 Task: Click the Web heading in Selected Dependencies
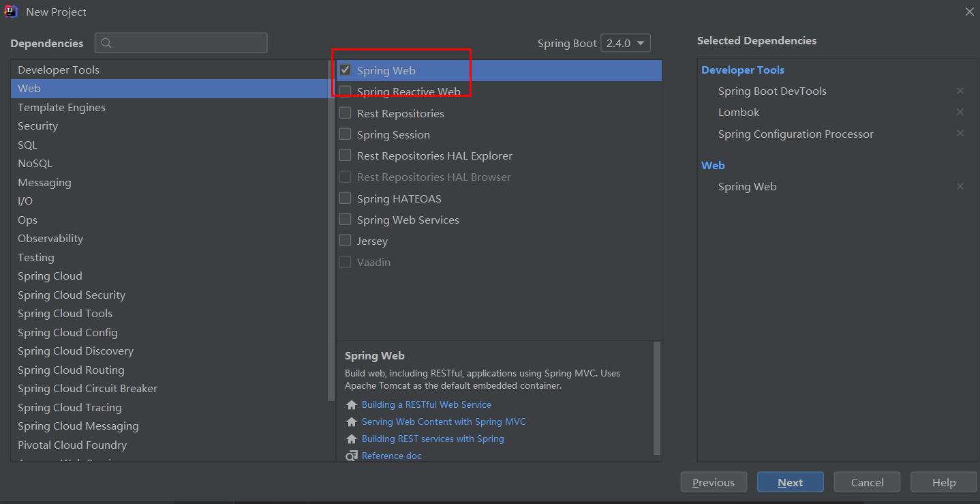click(713, 165)
